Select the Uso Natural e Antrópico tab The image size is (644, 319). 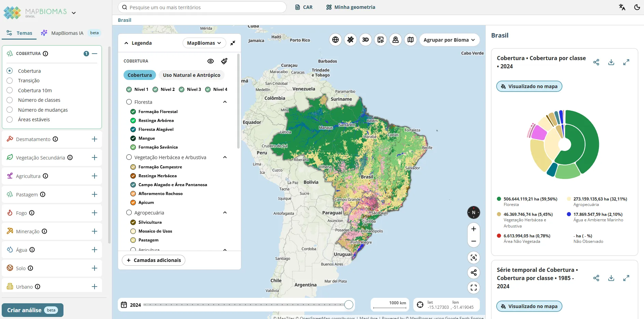click(x=191, y=75)
